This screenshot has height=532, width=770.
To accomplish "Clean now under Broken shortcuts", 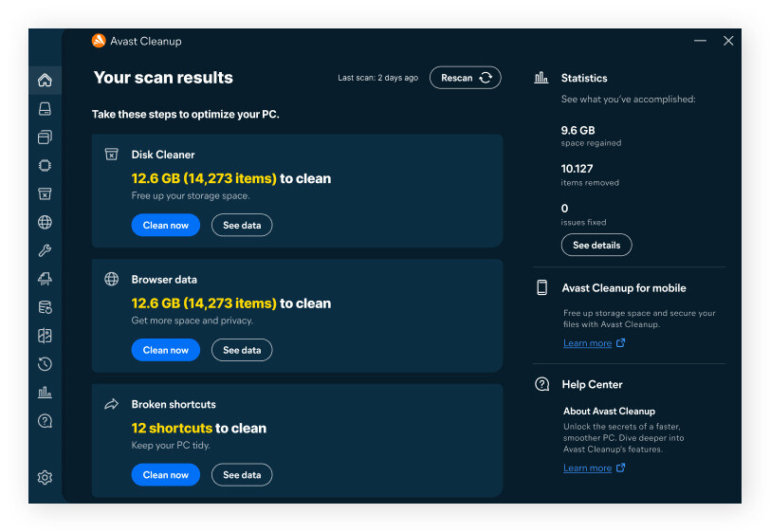I will 166,474.
